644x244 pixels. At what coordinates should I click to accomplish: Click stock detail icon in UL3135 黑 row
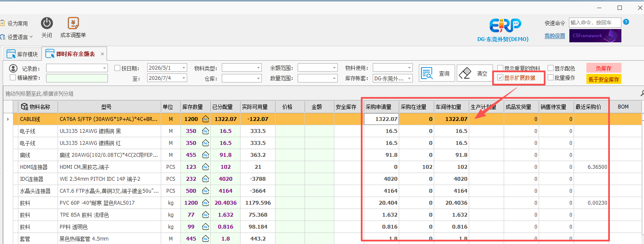coord(205,131)
